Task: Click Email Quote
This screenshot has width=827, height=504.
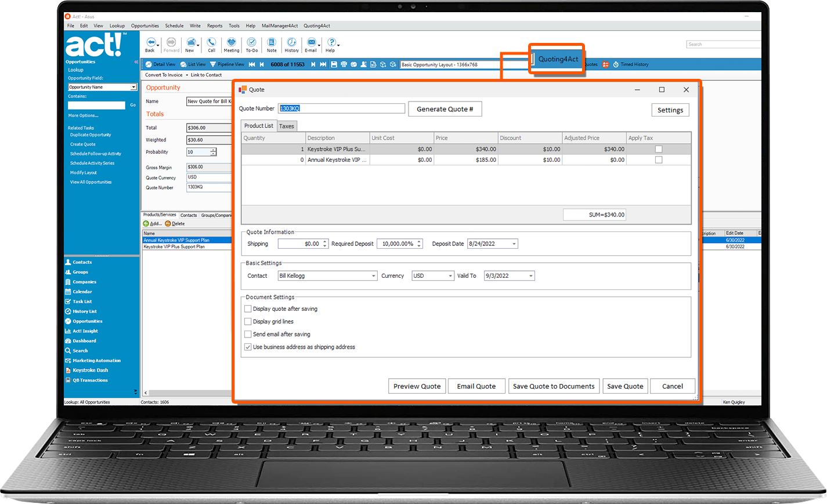Action: (476, 386)
